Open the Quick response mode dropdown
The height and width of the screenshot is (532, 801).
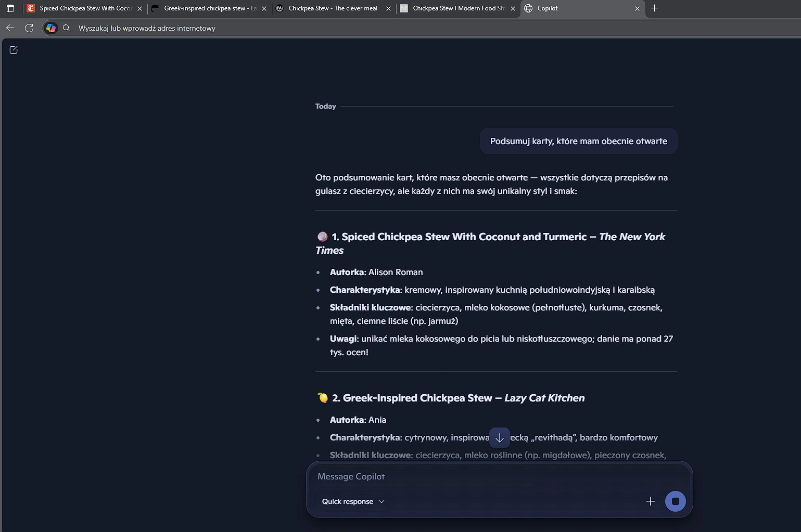[x=353, y=501]
